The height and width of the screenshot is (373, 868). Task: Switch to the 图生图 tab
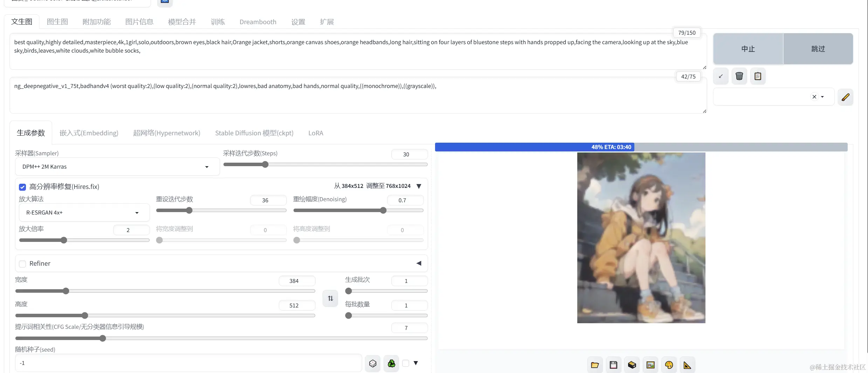point(57,22)
